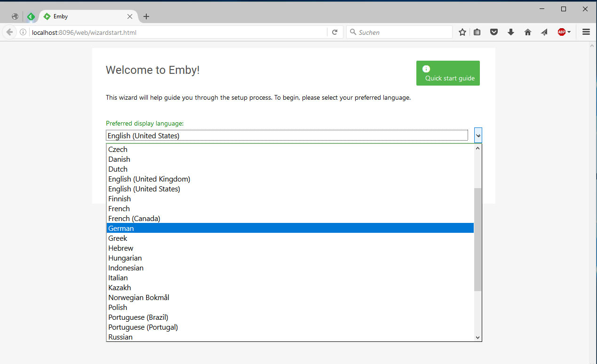Select Greek from the language list

[x=290, y=238]
